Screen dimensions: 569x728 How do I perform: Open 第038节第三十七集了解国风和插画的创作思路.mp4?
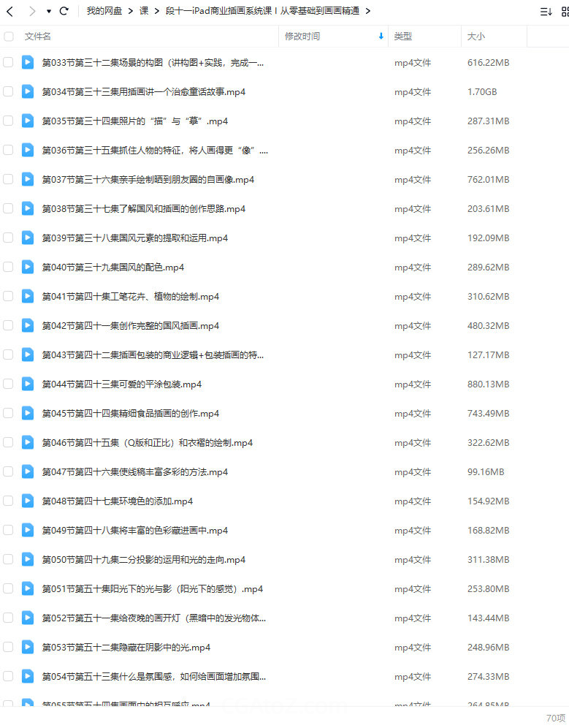[x=144, y=209]
